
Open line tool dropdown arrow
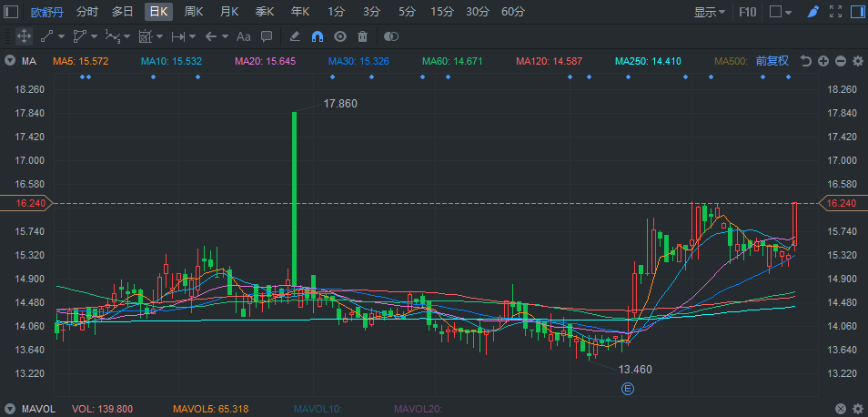pos(61,36)
